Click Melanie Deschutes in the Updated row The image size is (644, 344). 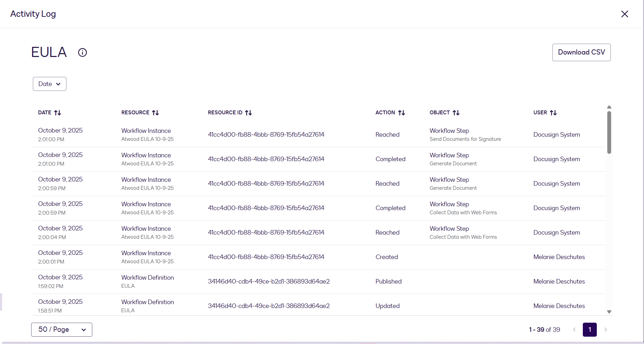pyautogui.click(x=559, y=306)
